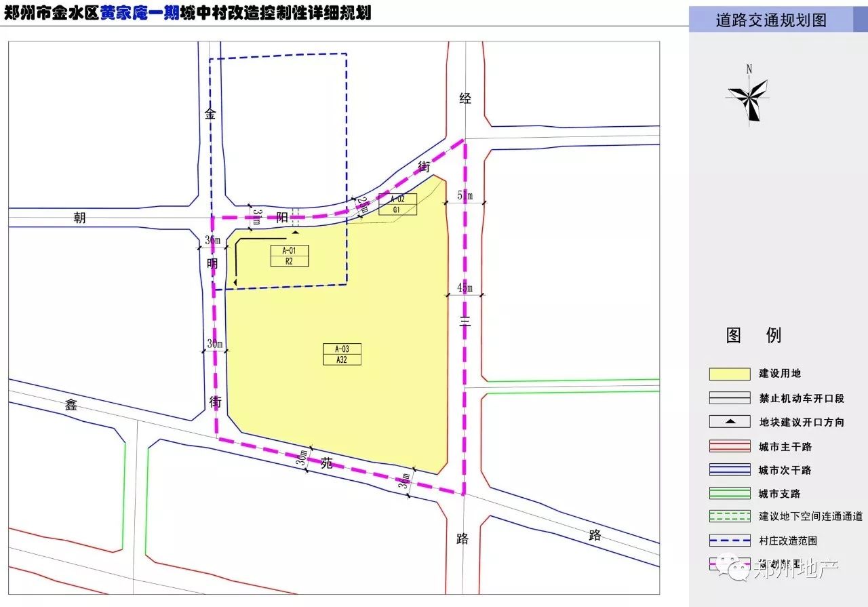The image size is (868, 607).
Task: Click the 禁止机动车开口段 legend label
Action: pos(802,398)
